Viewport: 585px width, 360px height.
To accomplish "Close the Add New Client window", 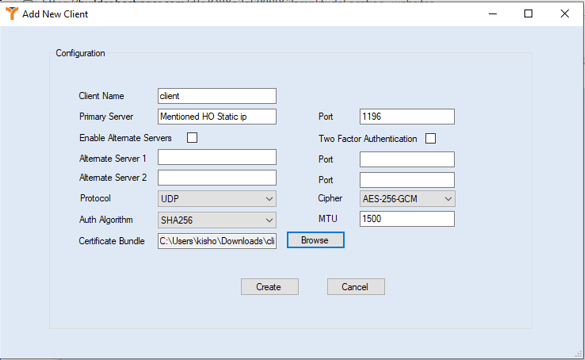I will [x=564, y=14].
